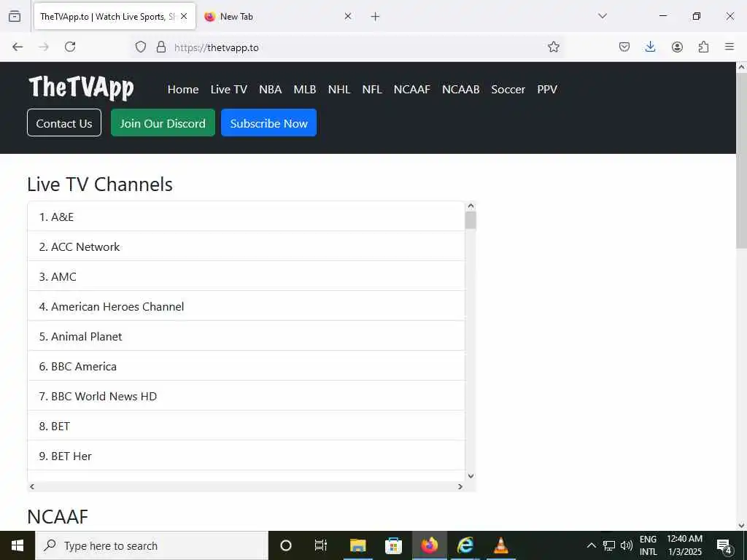Click TheTVApp logo
The height and width of the screenshot is (560, 747).
click(82, 87)
